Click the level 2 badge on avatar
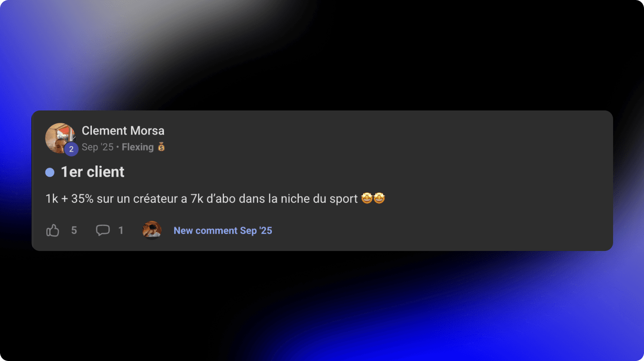Image resolution: width=644 pixels, height=361 pixels. pyautogui.click(x=71, y=149)
